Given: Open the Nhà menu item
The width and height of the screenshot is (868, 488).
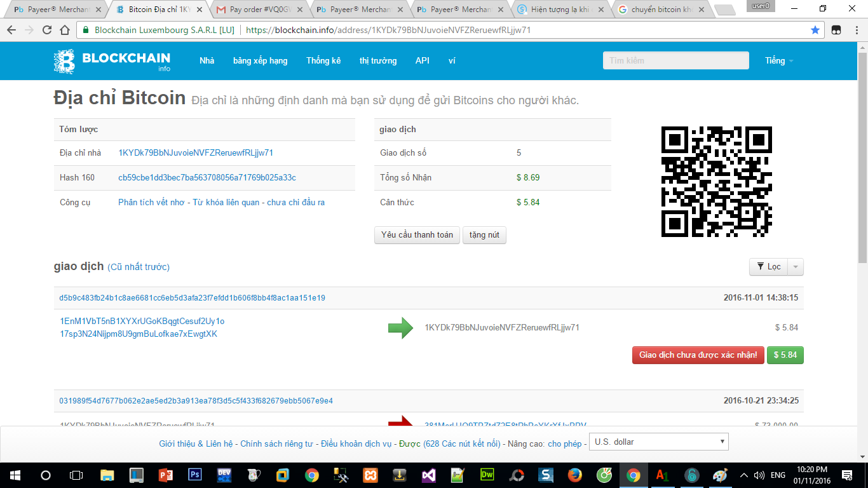Looking at the screenshot, I should [x=207, y=61].
